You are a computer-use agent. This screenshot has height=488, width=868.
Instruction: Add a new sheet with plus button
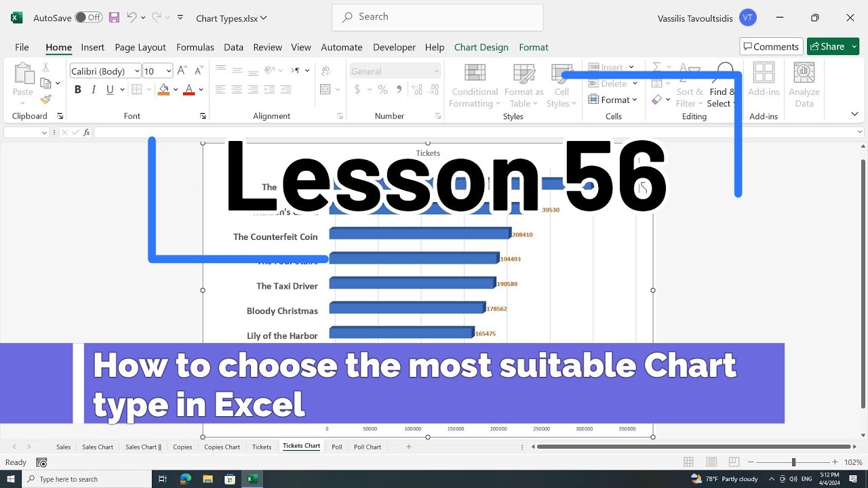click(x=409, y=447)
